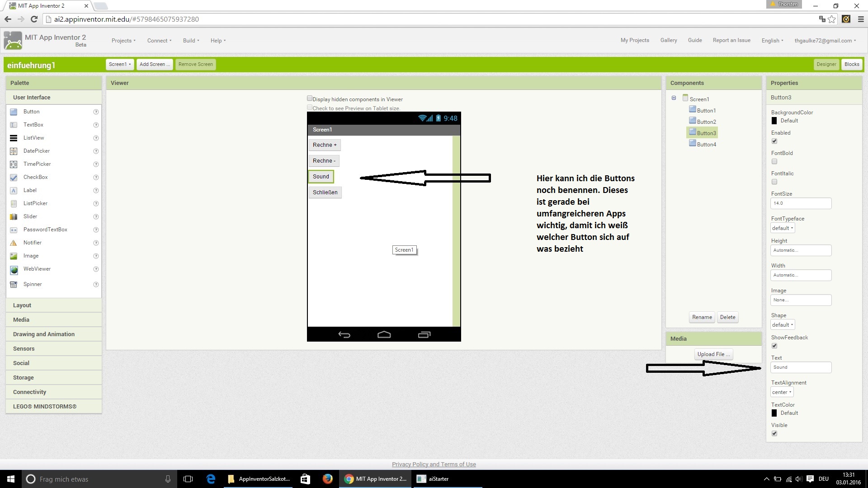Select the Image palette icon
Image resolution: width=868 pixels, height=488 pixels.
[14, 256]
